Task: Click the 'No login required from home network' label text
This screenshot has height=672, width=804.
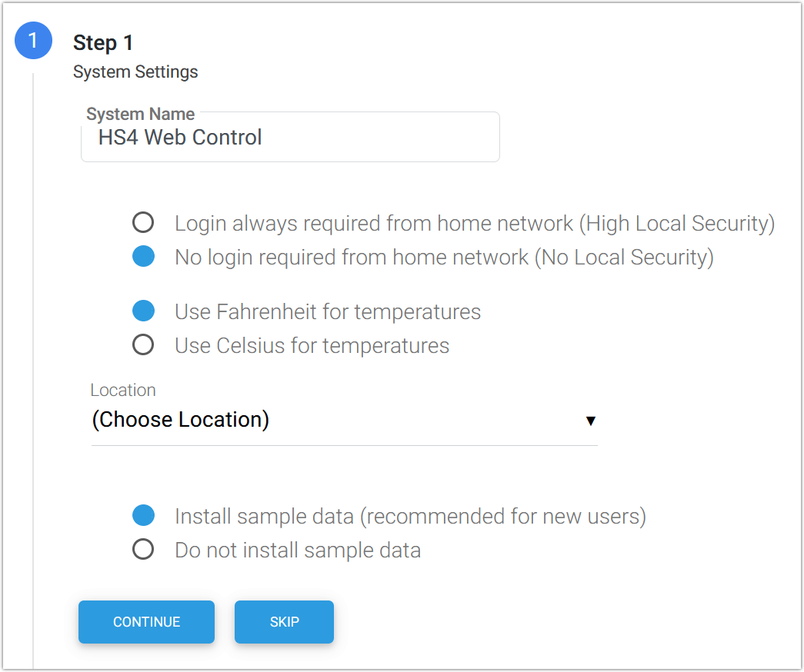Action: pos(444,257)
